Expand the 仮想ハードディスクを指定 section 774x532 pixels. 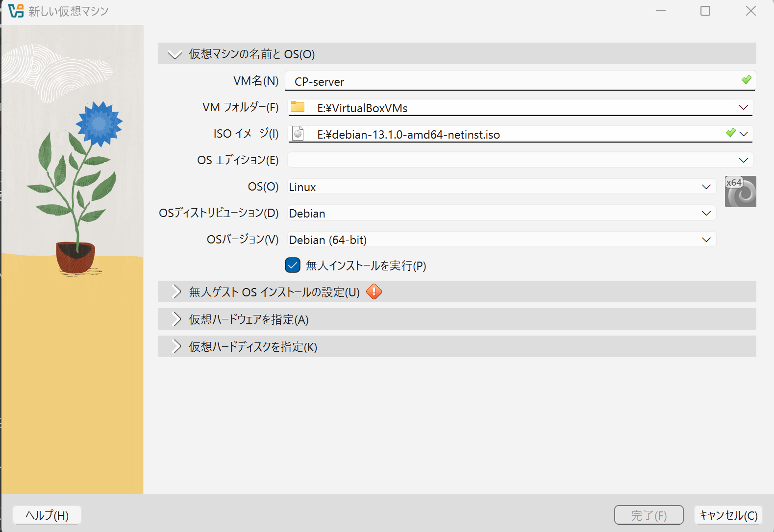(457, 347)
